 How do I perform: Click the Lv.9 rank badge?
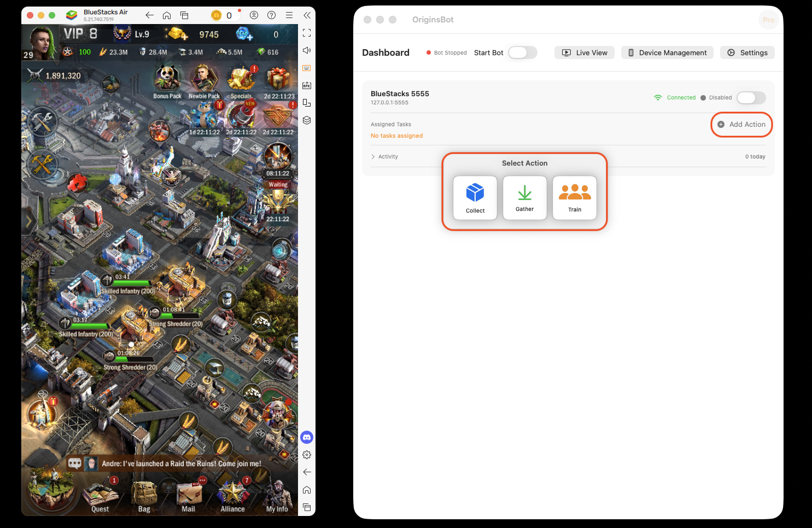132,34
